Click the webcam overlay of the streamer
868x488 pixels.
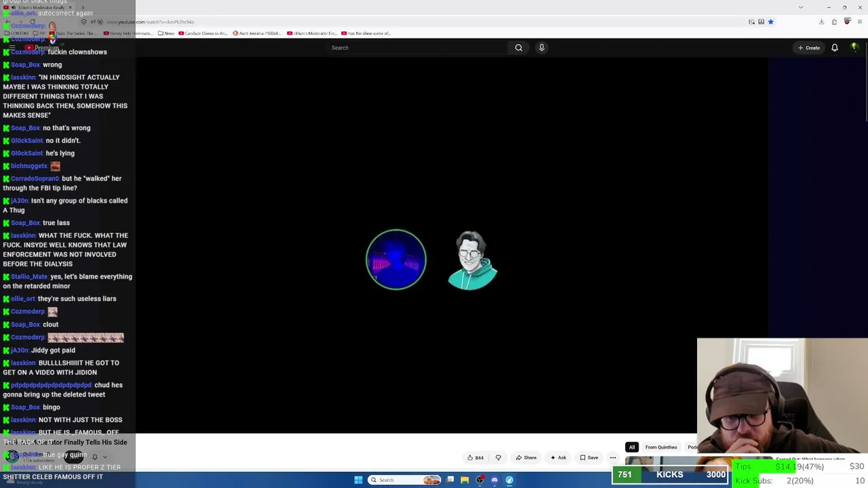coord(782,395)
